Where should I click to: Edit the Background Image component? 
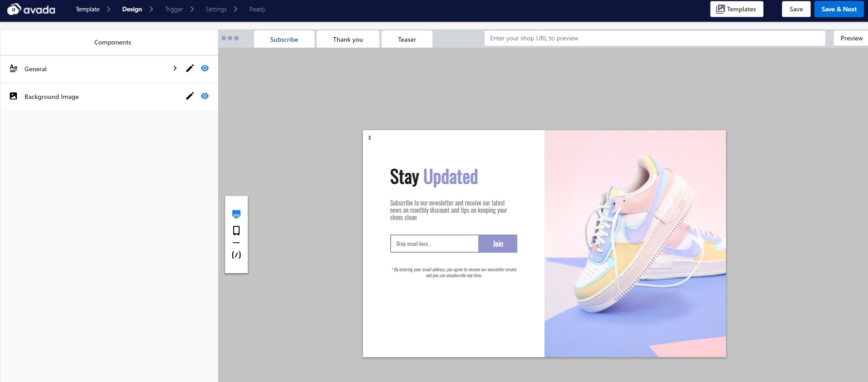coord(190,96)
